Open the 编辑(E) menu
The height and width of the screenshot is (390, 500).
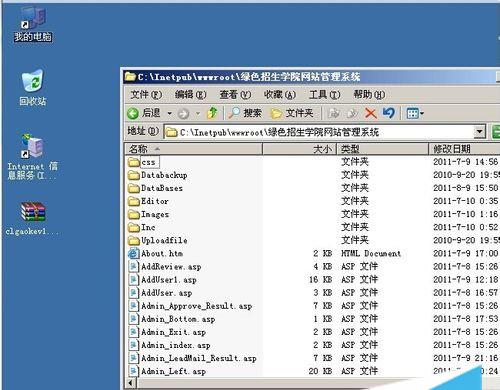(x=191, y=95)
